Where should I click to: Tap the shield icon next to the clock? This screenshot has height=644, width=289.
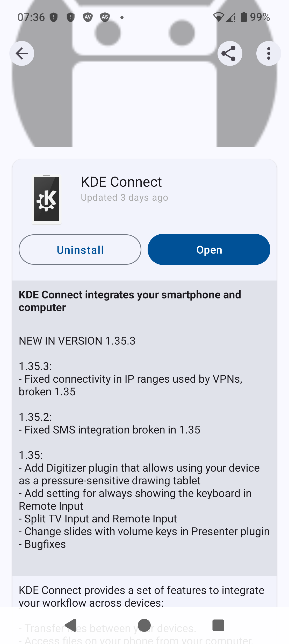click(54, 17)
